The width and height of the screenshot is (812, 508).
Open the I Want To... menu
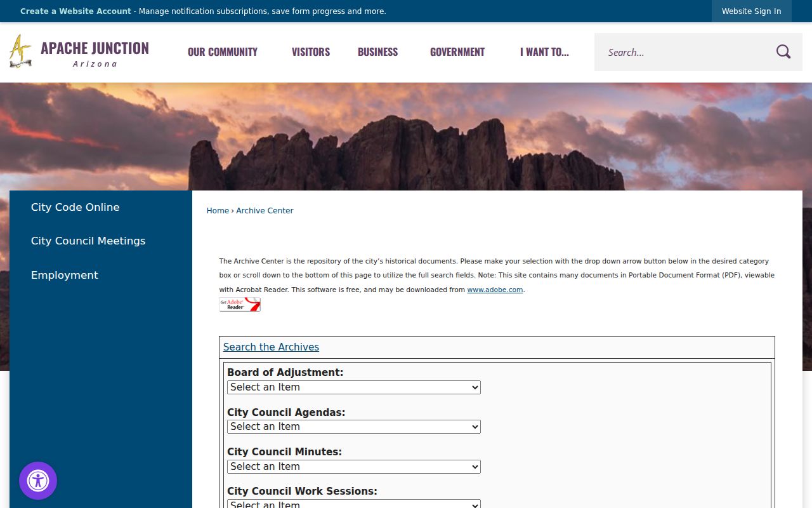pyautogui.click(x=544, y=52)
